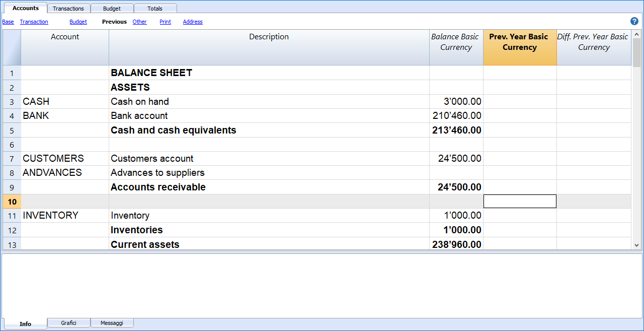Select row header number 1
The image size is (644, 331).
(12, 73)
